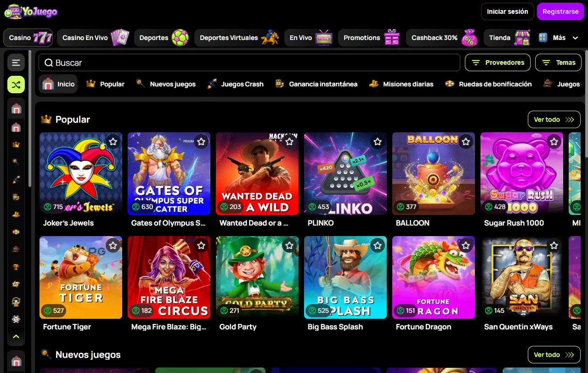Click the playing cards icon on Casino En Vivo
This screenshot has height=373, width=588.
tap(120, 38)
